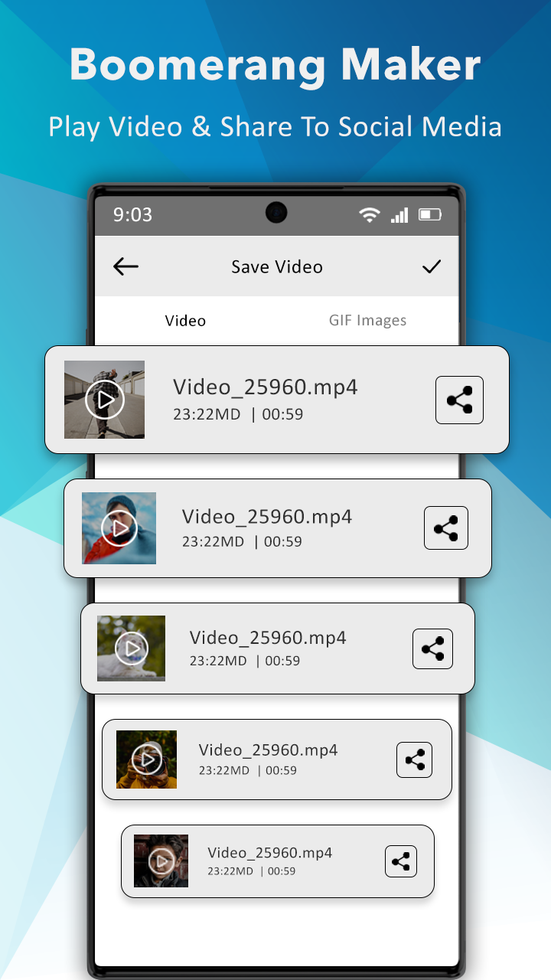This screenshot has width=551, height=980.
Task: Share the yellow jacket video
Action: coord(414,759)
